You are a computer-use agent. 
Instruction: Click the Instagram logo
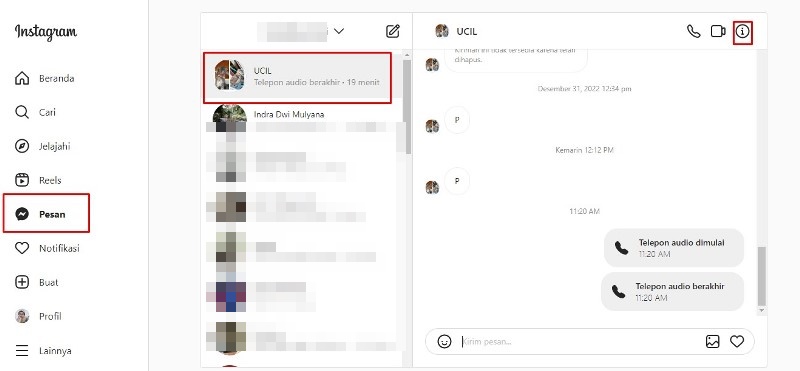coord(46,32)
